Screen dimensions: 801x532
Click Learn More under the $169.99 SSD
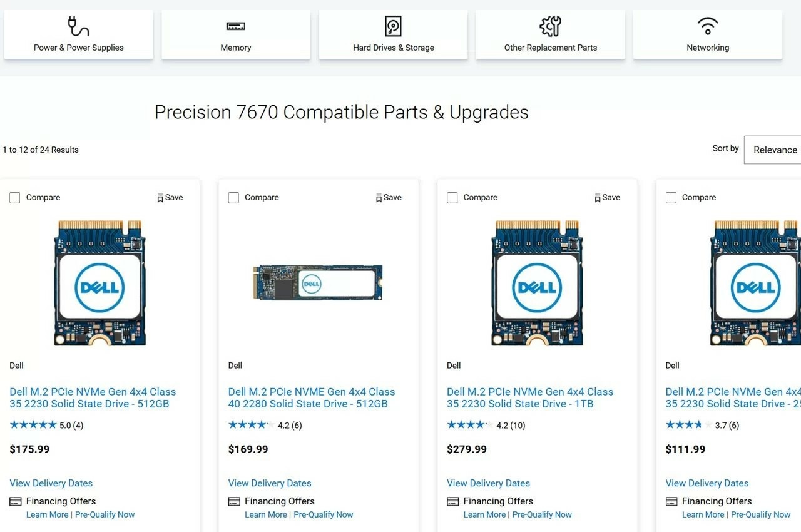click(x=265, y=515)
